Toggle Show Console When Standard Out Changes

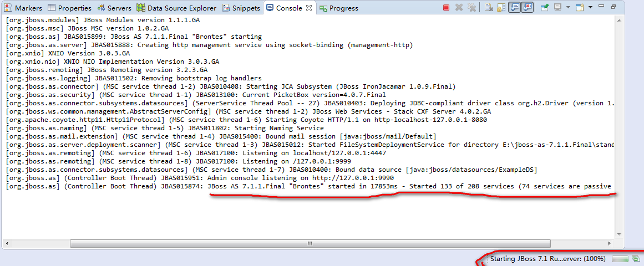point(514,7)
